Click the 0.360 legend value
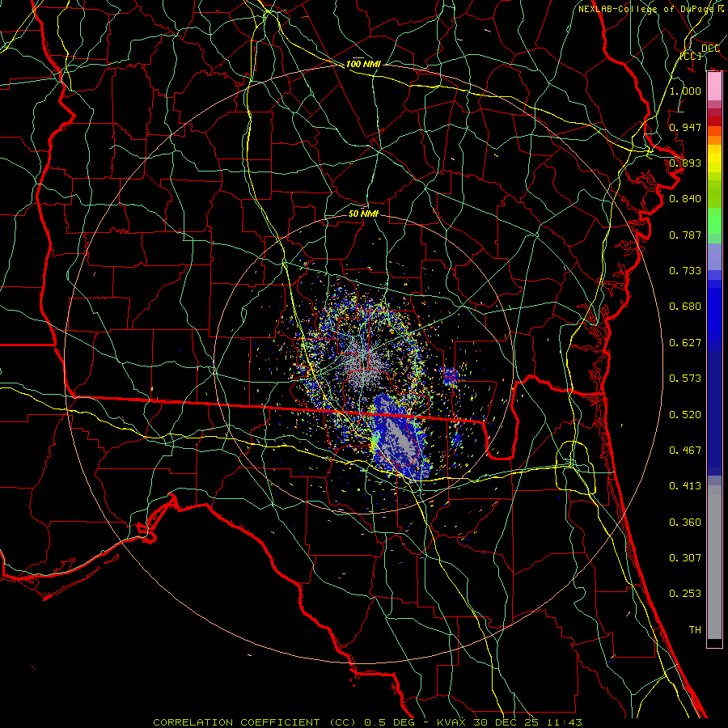 [x=685, y=523]
